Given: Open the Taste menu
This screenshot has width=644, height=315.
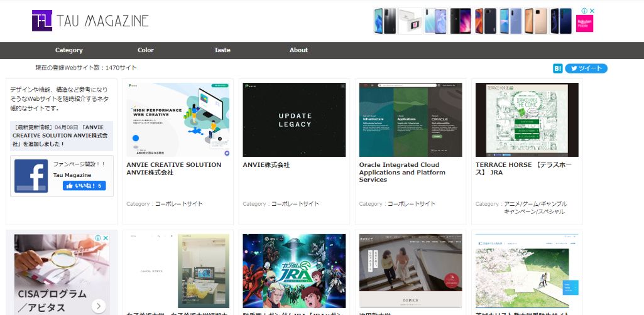Looking at the screenshot, I should pyautogui.click(x=222, y=50).
